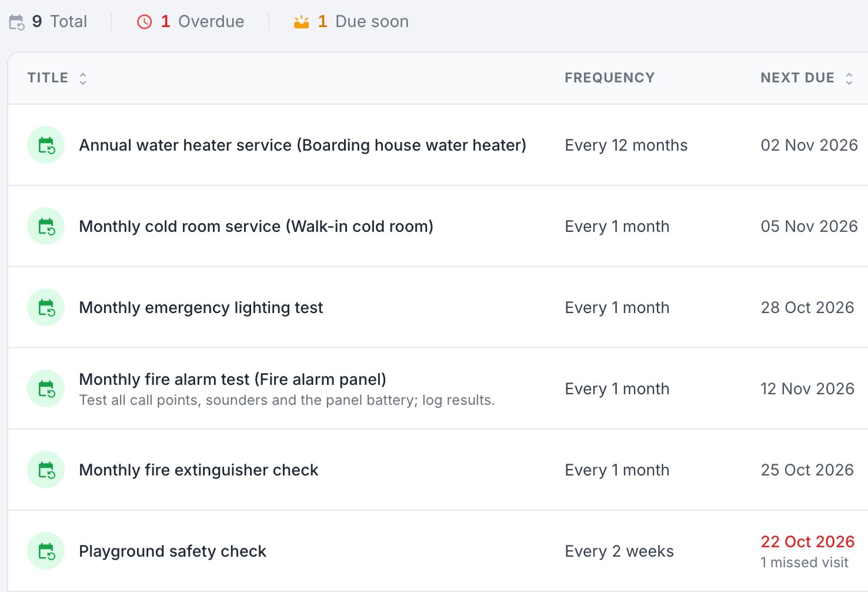Viewport: 868px width, 592px height.
Task: Click the schedule icon beside Annual water heater service
Action: pos(46,145)
